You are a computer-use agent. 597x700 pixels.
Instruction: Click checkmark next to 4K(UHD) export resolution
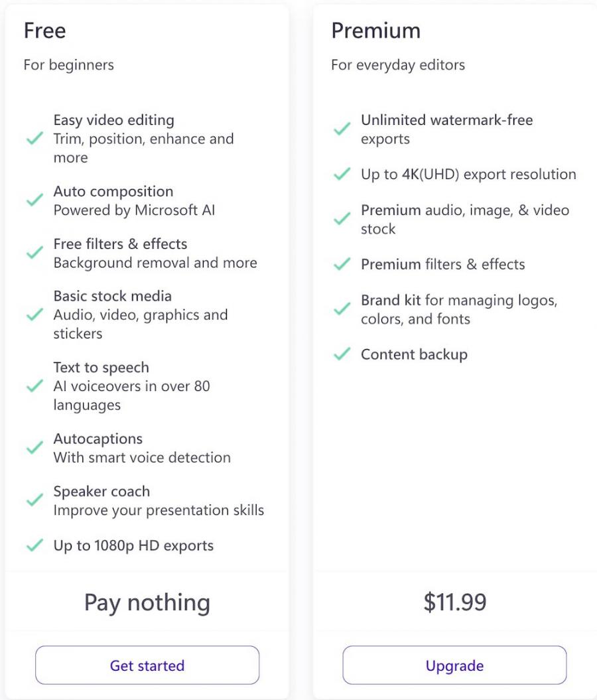[x=342, y=175]
